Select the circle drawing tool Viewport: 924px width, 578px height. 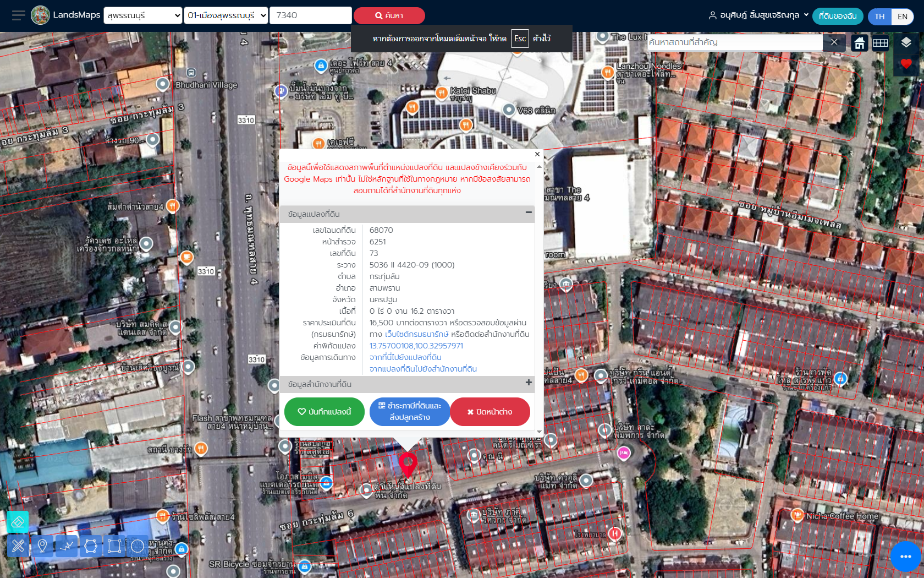(x=137, y=546)
